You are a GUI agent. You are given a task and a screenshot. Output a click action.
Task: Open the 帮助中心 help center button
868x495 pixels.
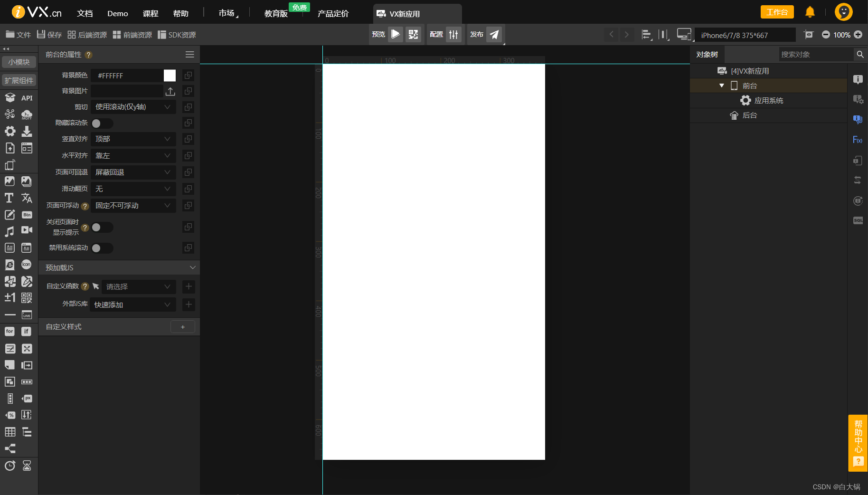point(858,443)
